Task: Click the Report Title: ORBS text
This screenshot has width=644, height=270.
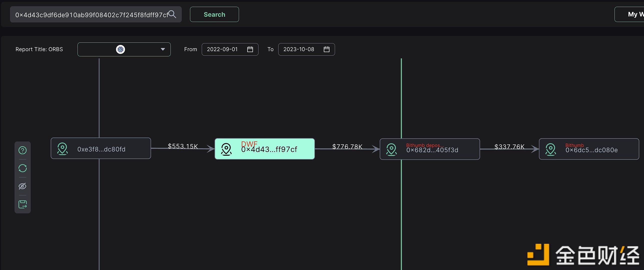Action: coord(39,49)
